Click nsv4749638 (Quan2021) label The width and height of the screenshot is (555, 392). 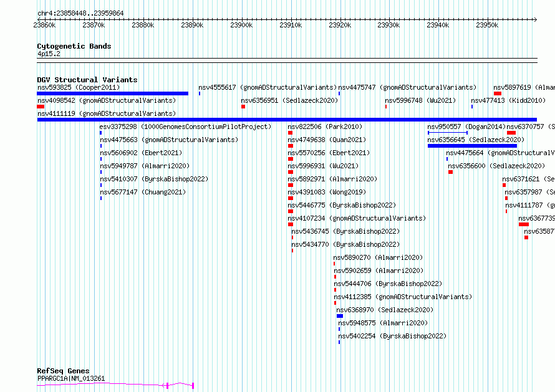tap(327, 140)
